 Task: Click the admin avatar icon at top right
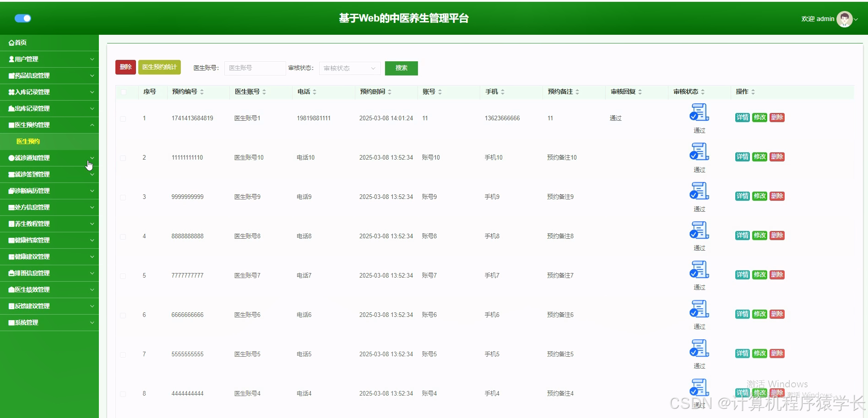(844, 19)
